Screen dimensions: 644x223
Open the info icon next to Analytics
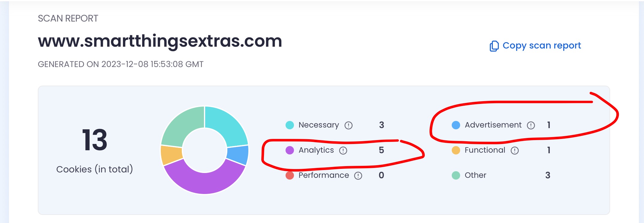[x=343, y=151]
